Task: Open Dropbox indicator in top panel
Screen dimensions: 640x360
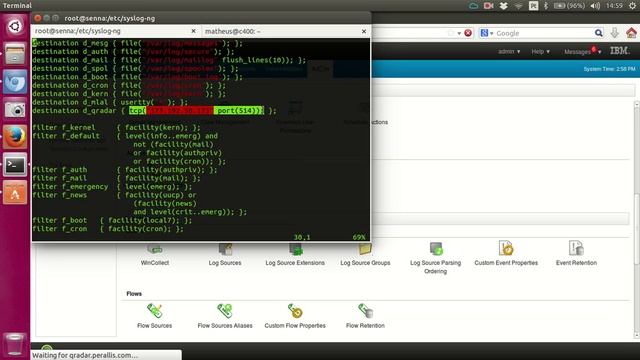Action: coord(504,6)
